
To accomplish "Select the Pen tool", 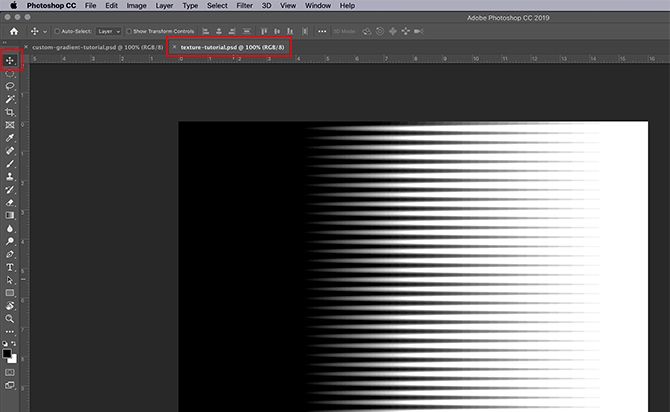I will (x=10, y=254).
